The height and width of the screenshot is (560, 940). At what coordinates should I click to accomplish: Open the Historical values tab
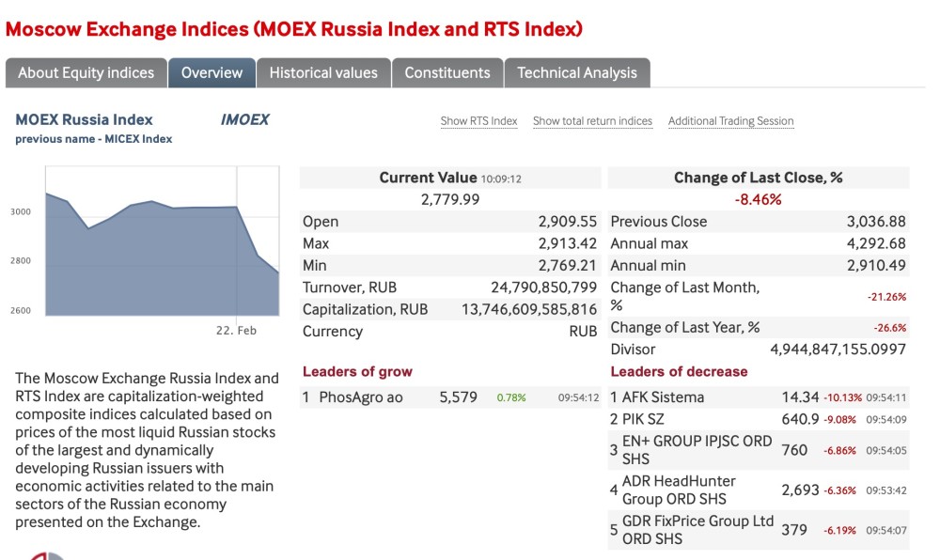click(323, 72)
